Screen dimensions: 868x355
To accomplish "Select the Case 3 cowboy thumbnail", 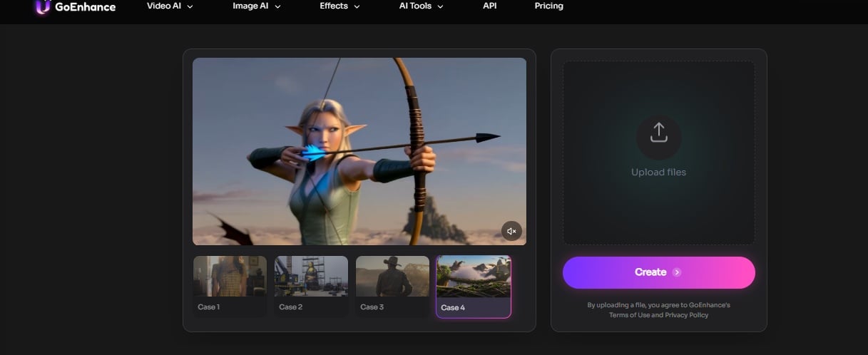I will coord(392,287).
